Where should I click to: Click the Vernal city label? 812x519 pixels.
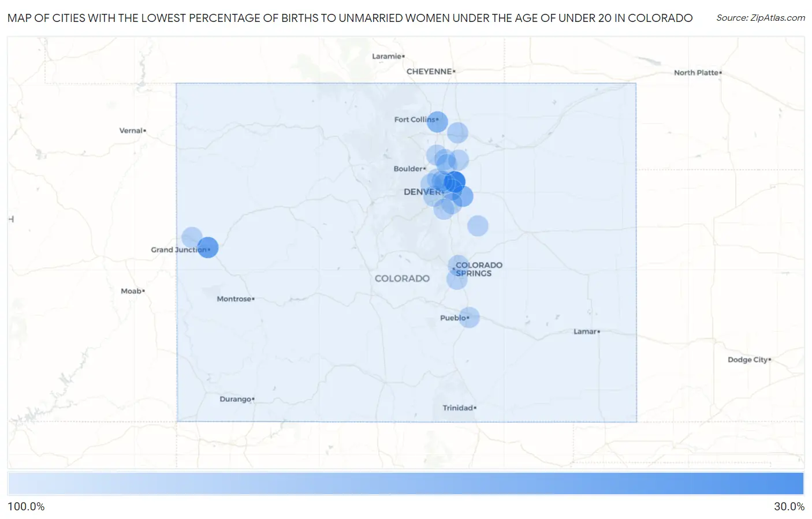(x=132, y=130)
